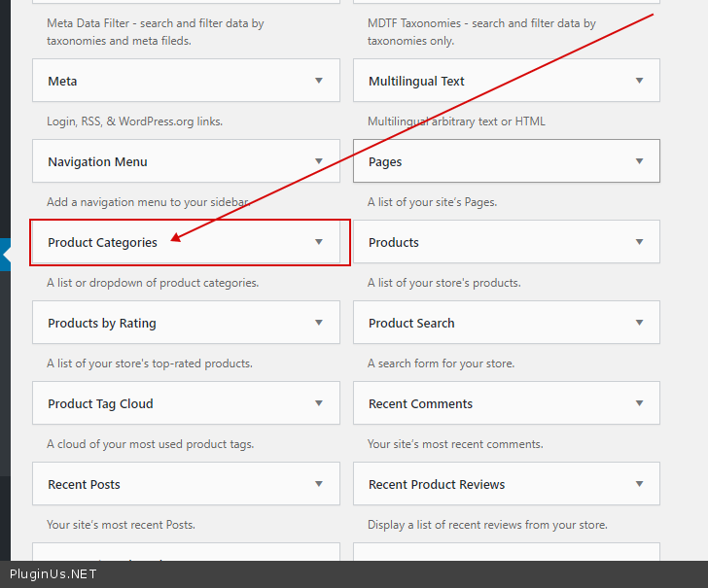Click the Product Tag Cloud title
The height and width of the screenshot is (588, 708).
tap(100, 404)
